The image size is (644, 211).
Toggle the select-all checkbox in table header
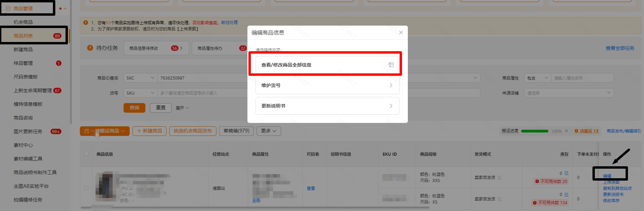tap(86, 154)
